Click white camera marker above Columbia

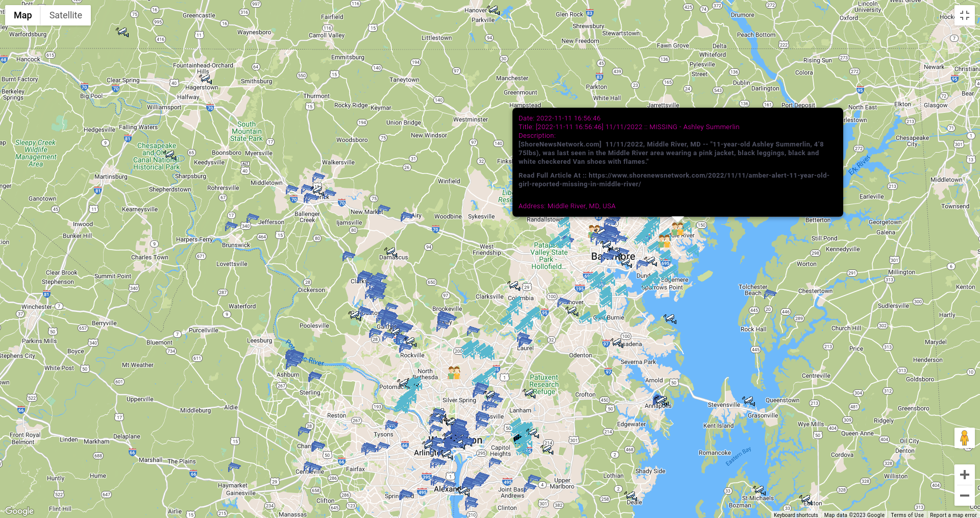click(514, 286)
